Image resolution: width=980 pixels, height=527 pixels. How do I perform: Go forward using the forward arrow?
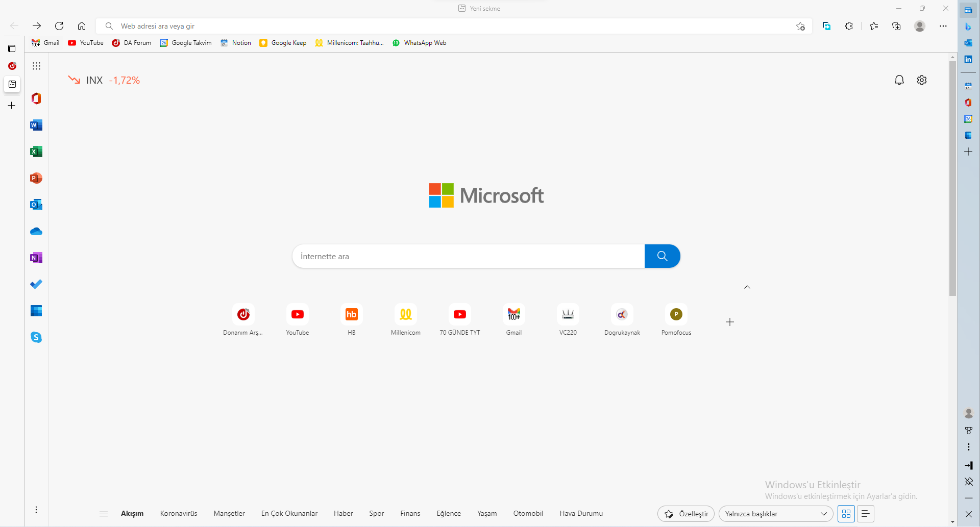point(37,26)
